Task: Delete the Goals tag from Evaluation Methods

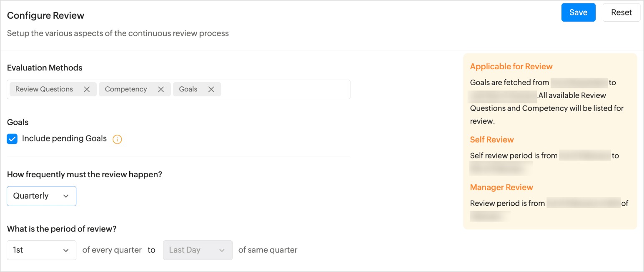Action: 211,89
